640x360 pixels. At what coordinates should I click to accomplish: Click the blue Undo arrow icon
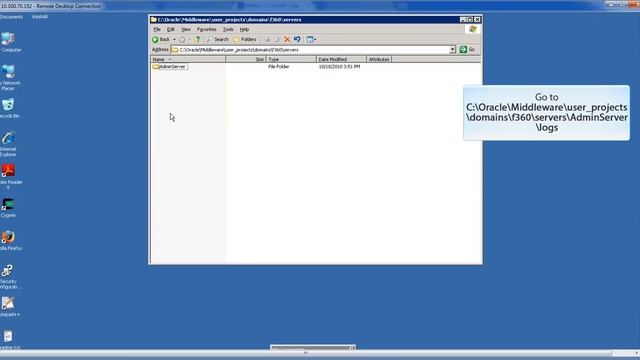pyautogui.click(x=297, y=40)
